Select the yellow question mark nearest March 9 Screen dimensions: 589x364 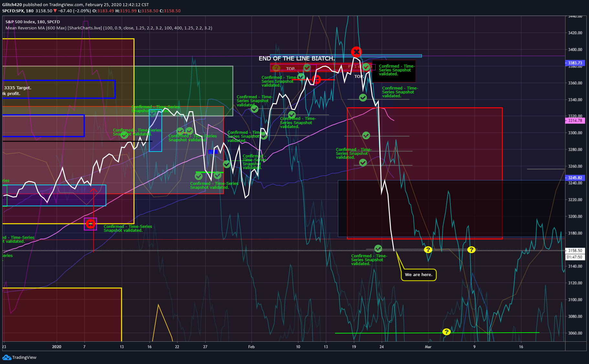pos(471,250)
